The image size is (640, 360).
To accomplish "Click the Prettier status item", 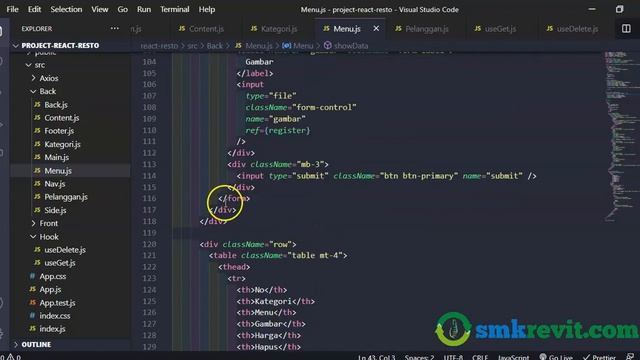I will 599,357.
